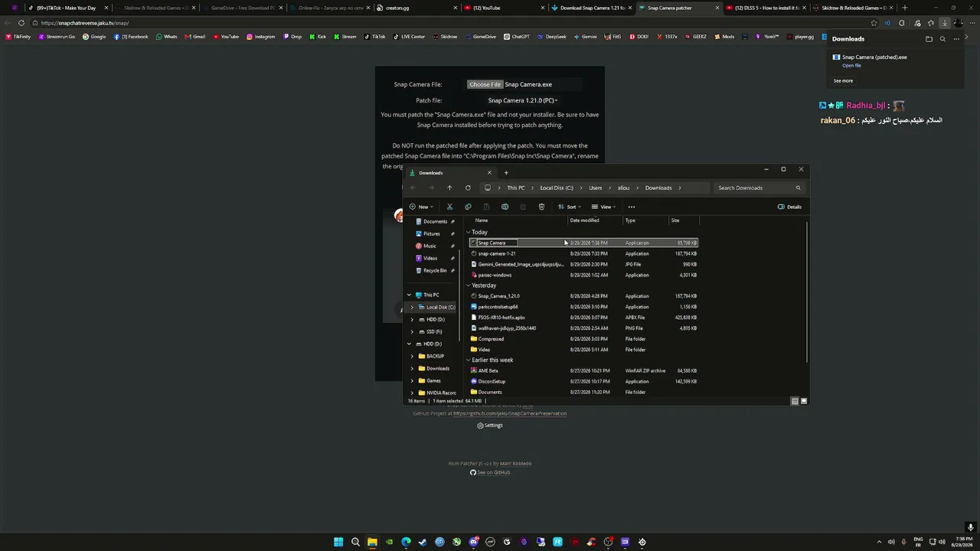The width and height of the screenshot is (980, 551).
Task: Open the GitHub SnapCameraPreservation link
Action: [x=510, y=413]
